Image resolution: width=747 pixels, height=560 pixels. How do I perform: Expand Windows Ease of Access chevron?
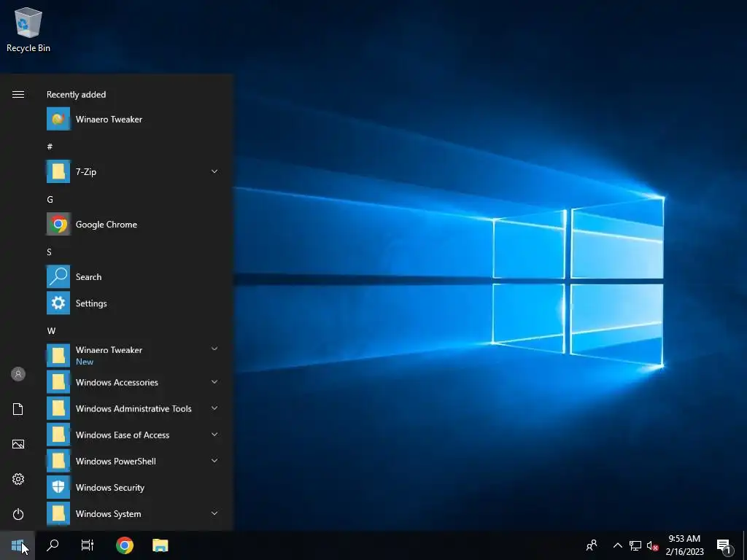click(x=214, y=435)
